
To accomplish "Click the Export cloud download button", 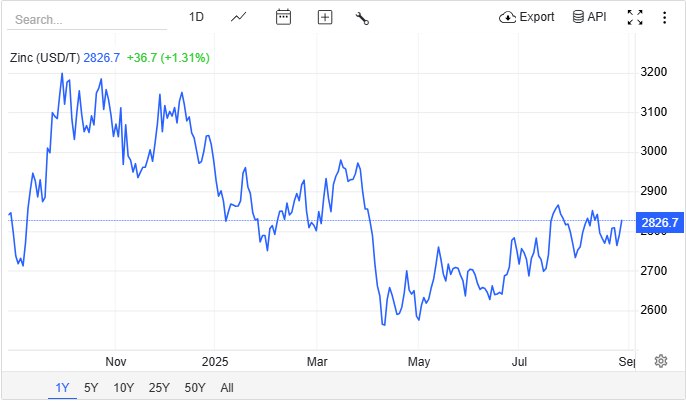I will pos(526,17).
